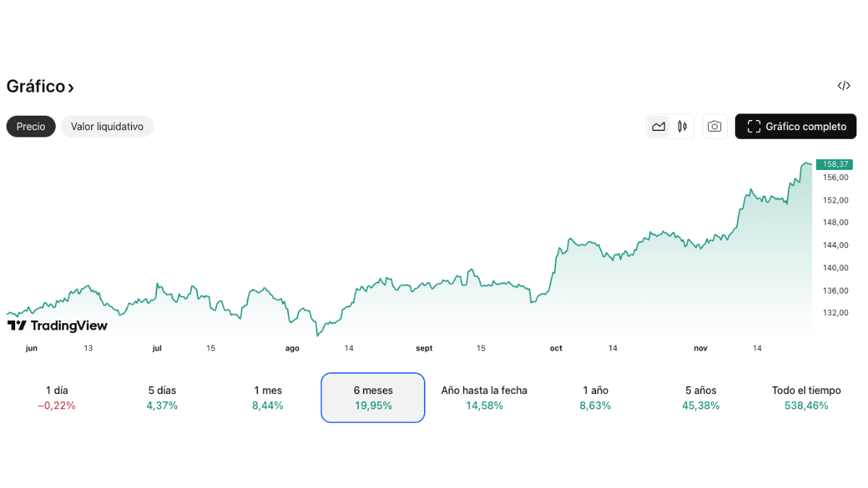Click the chevron next to Gráfico
This screenshot has height=488, width=868.
point(71,88)
